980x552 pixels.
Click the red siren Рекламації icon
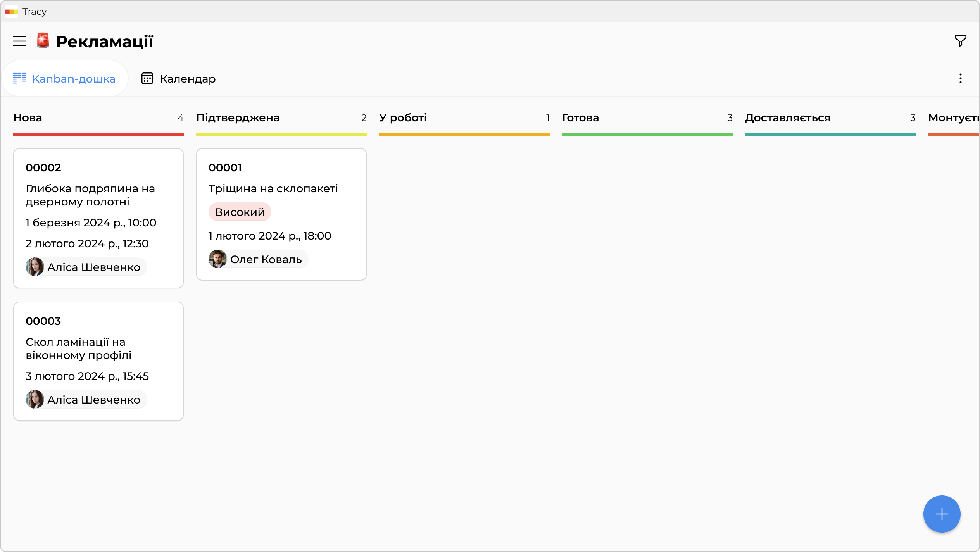(x=43, y=40)
